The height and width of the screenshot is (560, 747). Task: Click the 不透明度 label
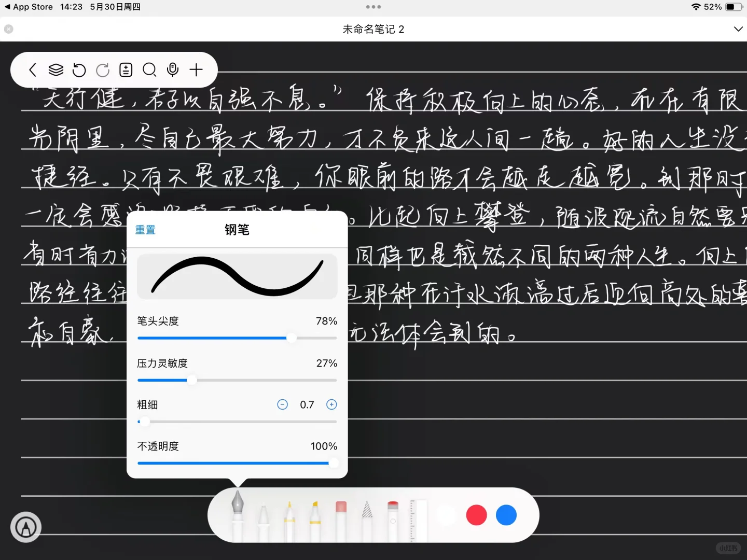(x=158, y=446)
